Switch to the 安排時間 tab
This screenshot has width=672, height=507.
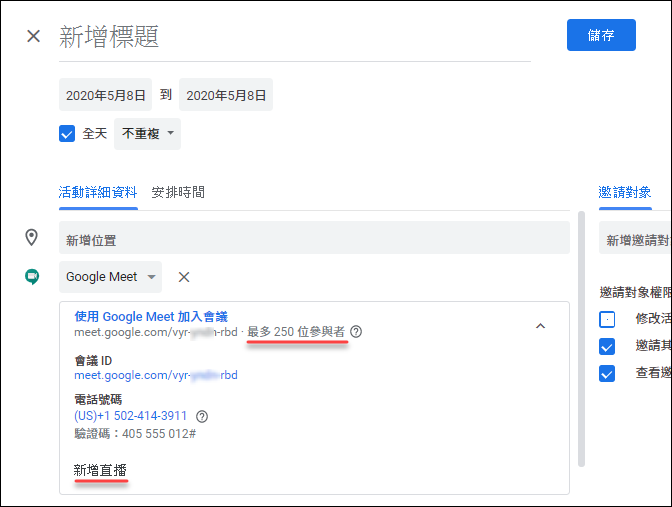(x=178, y=192)
